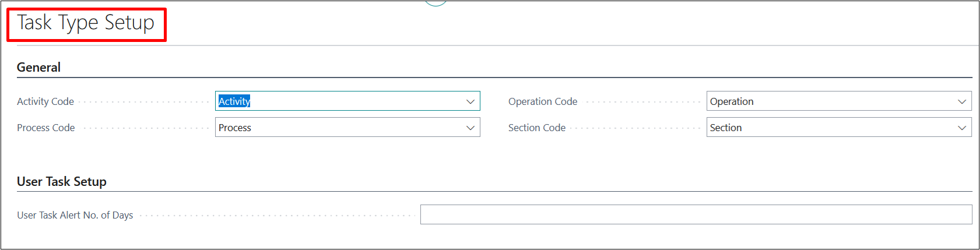980x250 pixels.
Task: Click the 'Operation' value in Operation Code
Action: tap(732, 101)
